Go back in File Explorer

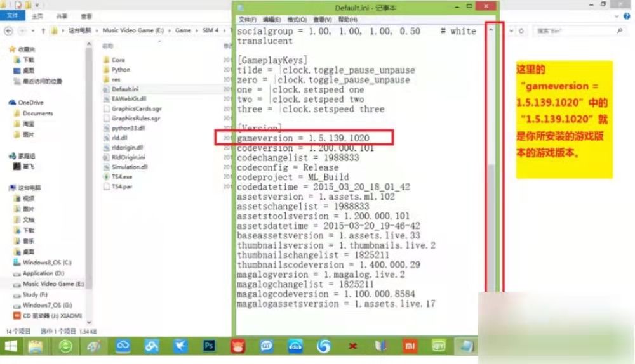(8, 30)
